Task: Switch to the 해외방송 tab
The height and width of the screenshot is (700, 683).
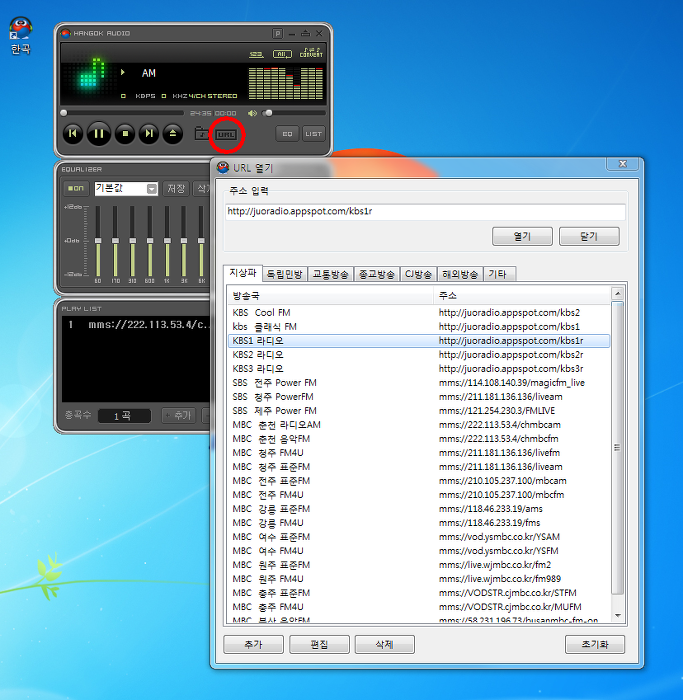Action: 460,274
